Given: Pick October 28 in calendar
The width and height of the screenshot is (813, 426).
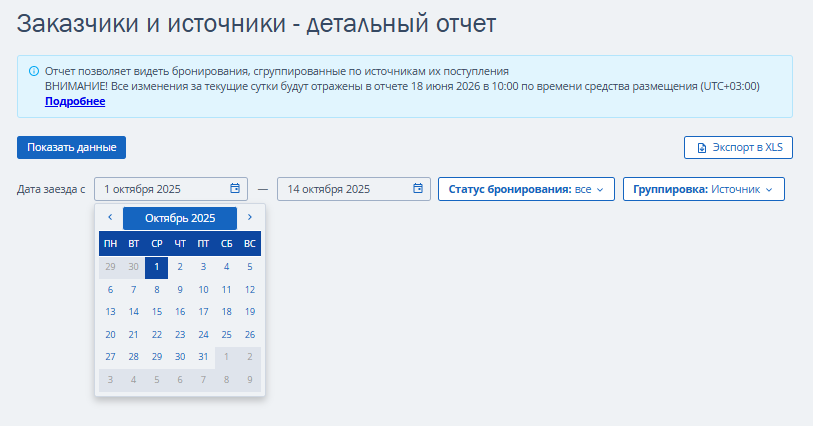Looking at the screenshot, I should (x=133, y=357).
